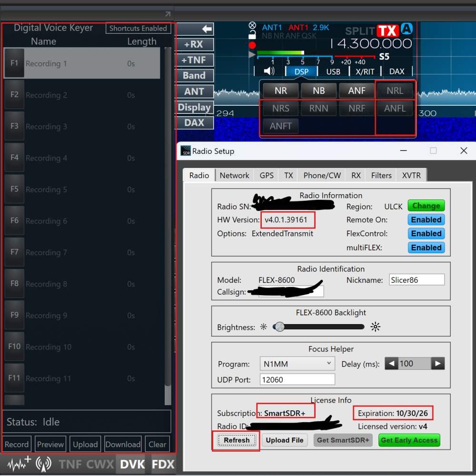
Task: Click the Nickname field showing Slicer86
Action: pos(416,279)
